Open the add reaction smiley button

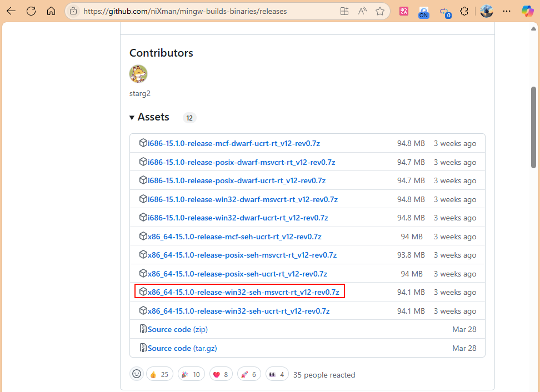coord(136,374)
